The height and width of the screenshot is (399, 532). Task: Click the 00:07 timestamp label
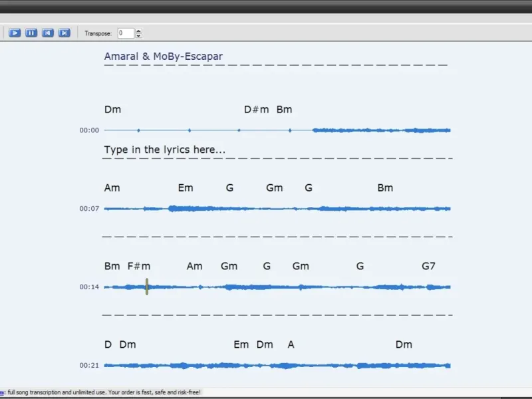click(89, 209)
